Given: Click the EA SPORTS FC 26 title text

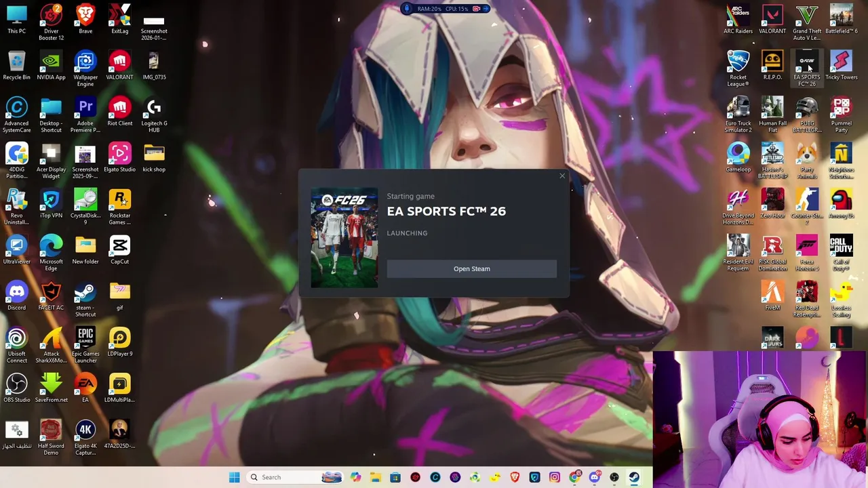Looking at the screenshot, I should 446,211.
